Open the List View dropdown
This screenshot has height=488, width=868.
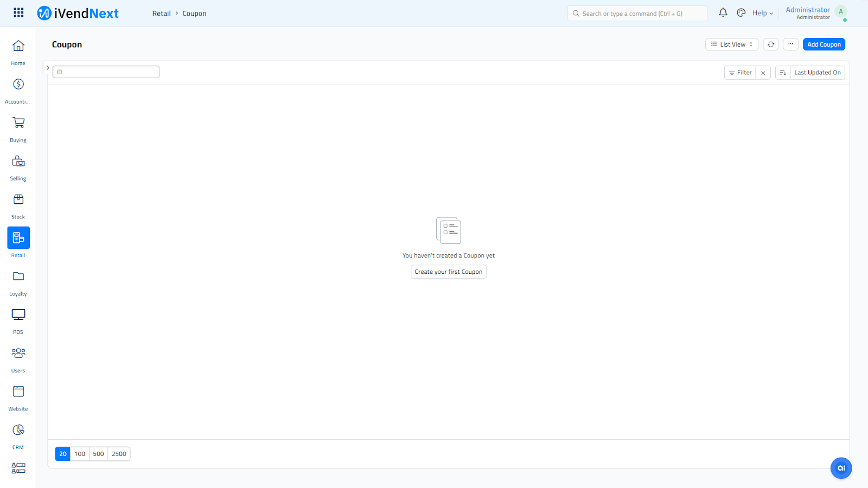[731, 44]
